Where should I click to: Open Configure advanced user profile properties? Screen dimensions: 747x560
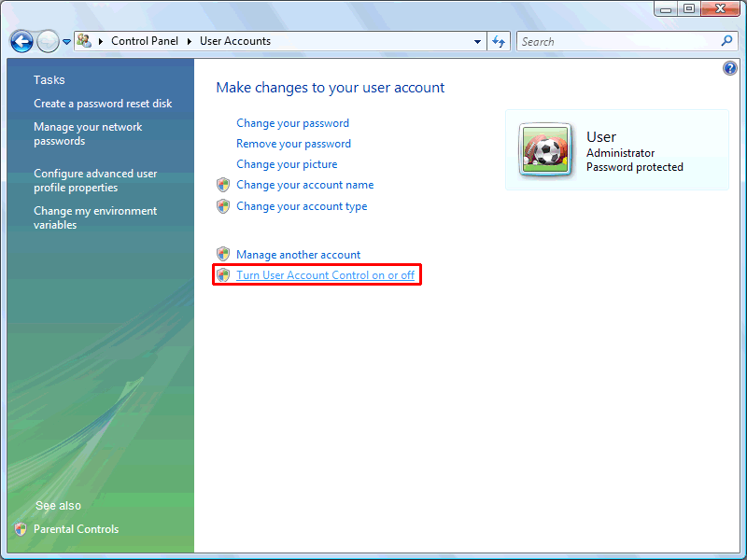pos(95,180)
